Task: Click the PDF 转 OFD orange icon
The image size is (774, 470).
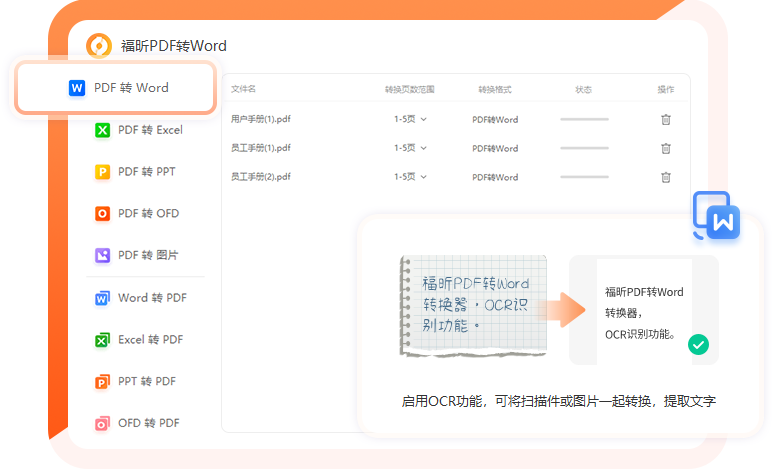Action: click(102, 214)
